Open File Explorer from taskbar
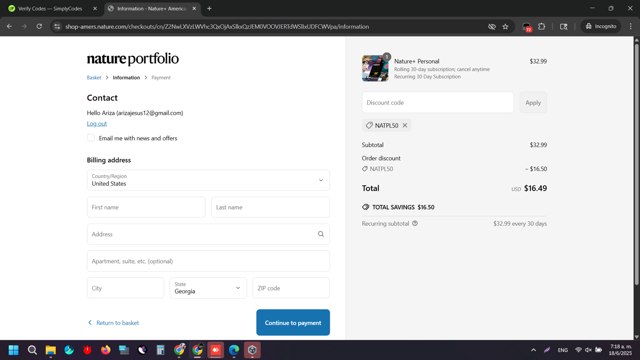 [51, 350]
